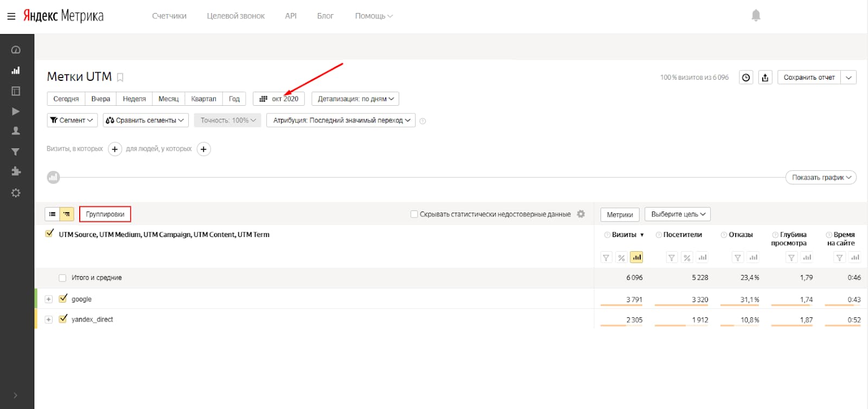Select the Месяц period tab

coord(169,99)
